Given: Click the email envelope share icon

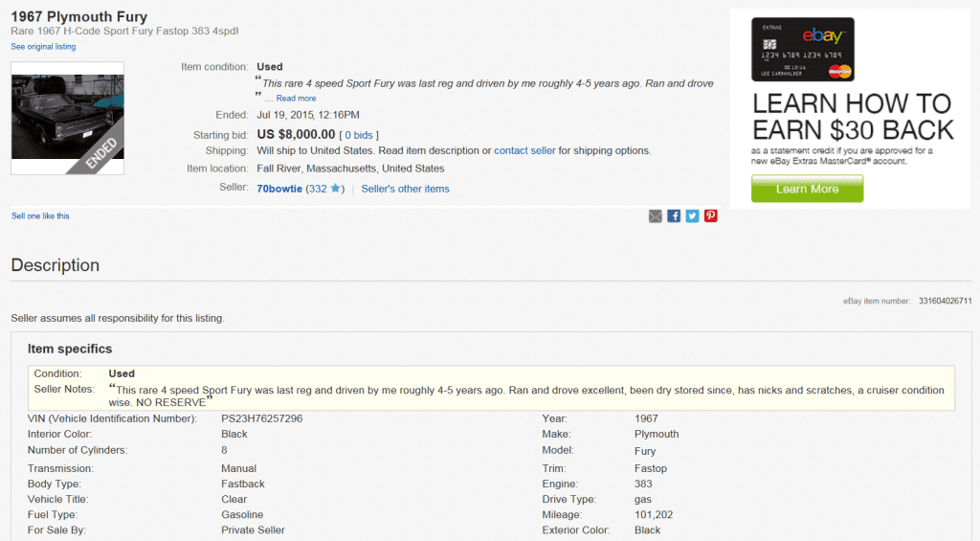Looking at the screenshot, I should coord(655,216).
